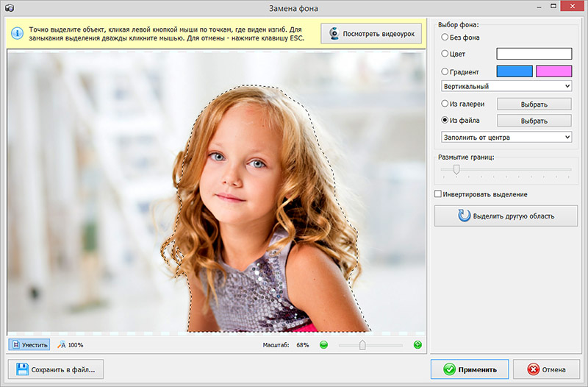This screenshot has width=588, height=387.
Task: Click the Размытие границ slider handle
Action: coord(456,170)
